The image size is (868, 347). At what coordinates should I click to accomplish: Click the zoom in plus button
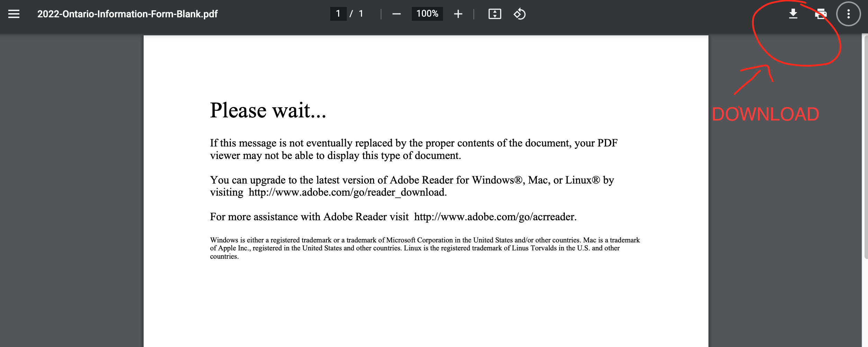tap(458, 14)
